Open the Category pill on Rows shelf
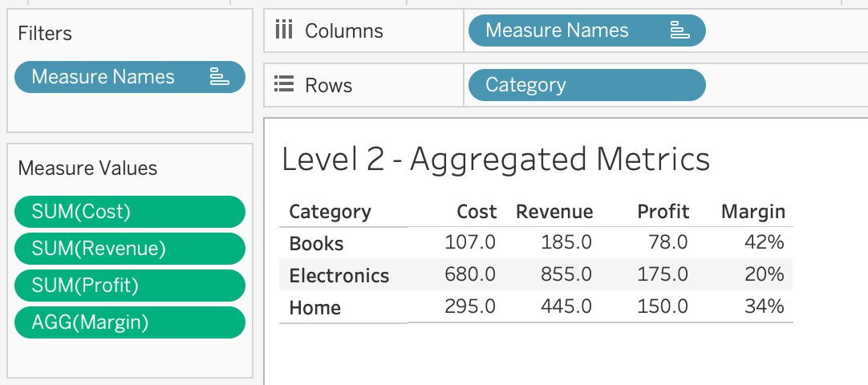The image size is (868, 385). [x=586, y=85]
